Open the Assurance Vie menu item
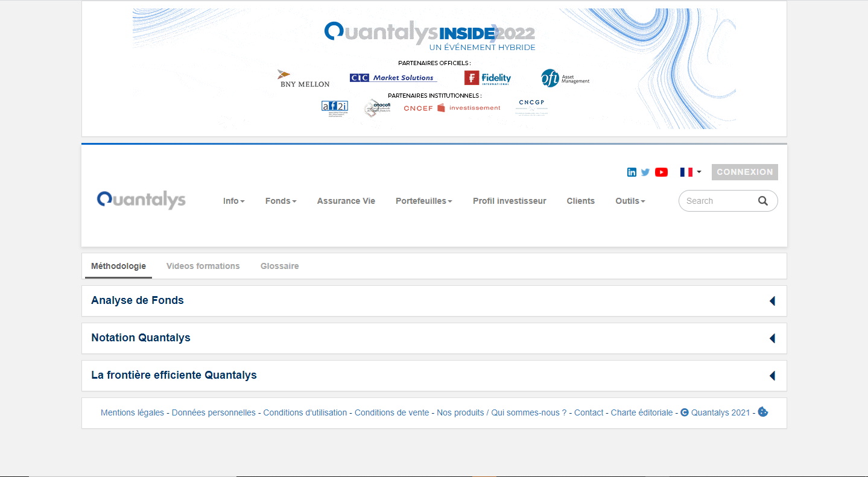This screenshot has height=477, width=868. pos(346,201)
